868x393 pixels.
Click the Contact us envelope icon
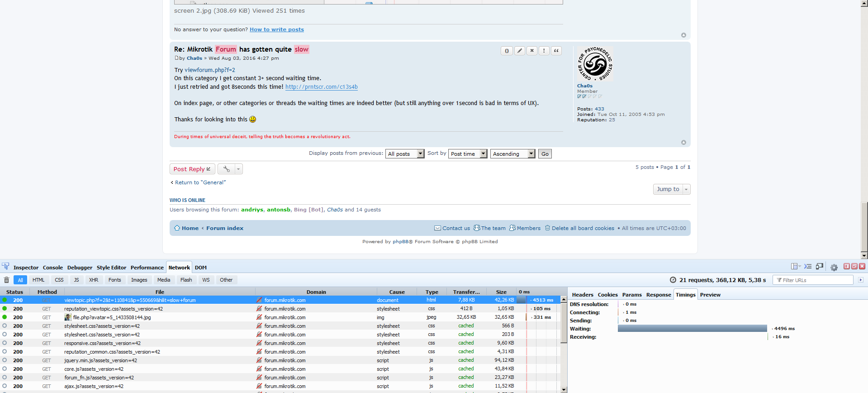pyautogui.click(x=437, y=228)
